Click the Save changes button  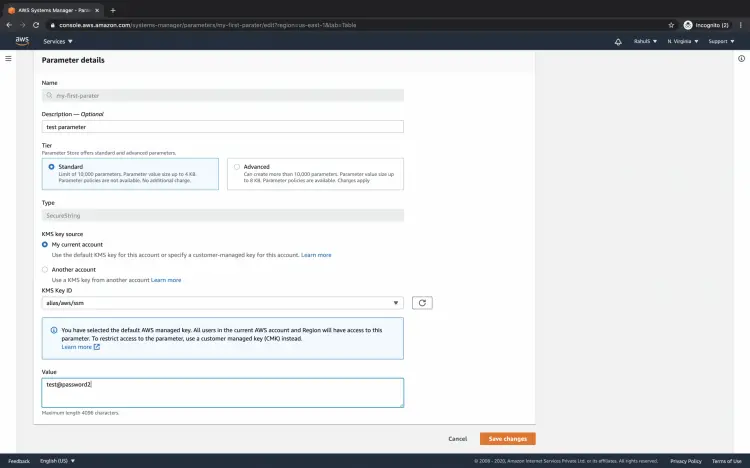(507, 439)
